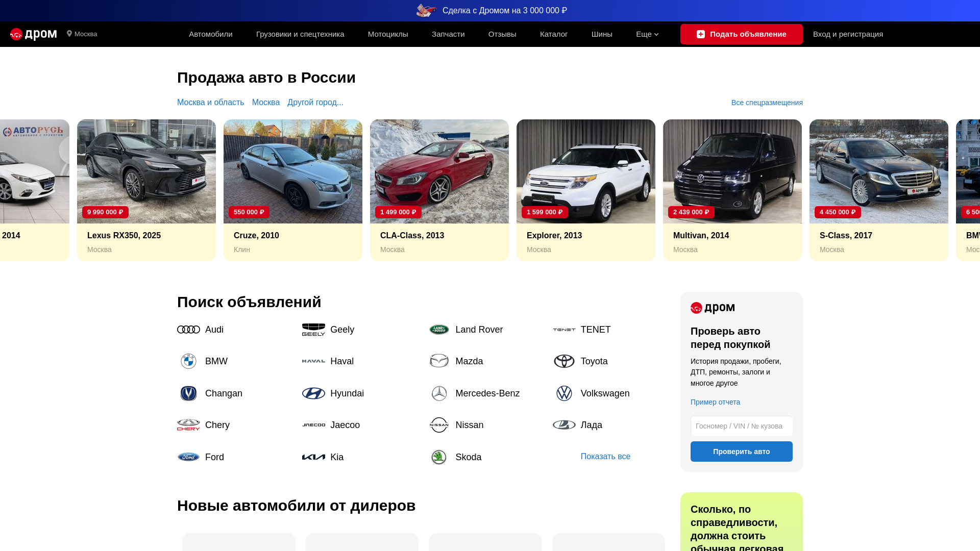The height and width of the screenshot is (551, 980).
Task: Click the Haval brand logo
Action: click(313, 361)
